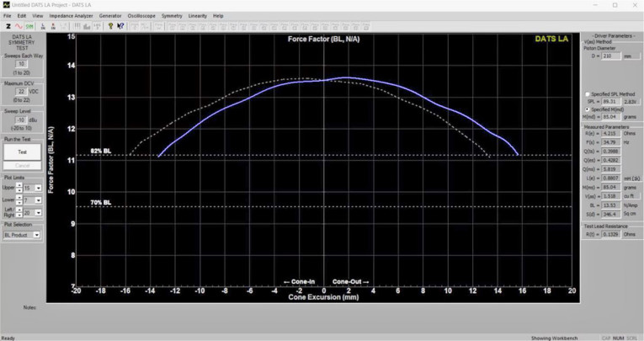Click the Upper plot limit stepper arrows
The height and width of the screenshot is (341, 644).
click(x=19, y=188)
